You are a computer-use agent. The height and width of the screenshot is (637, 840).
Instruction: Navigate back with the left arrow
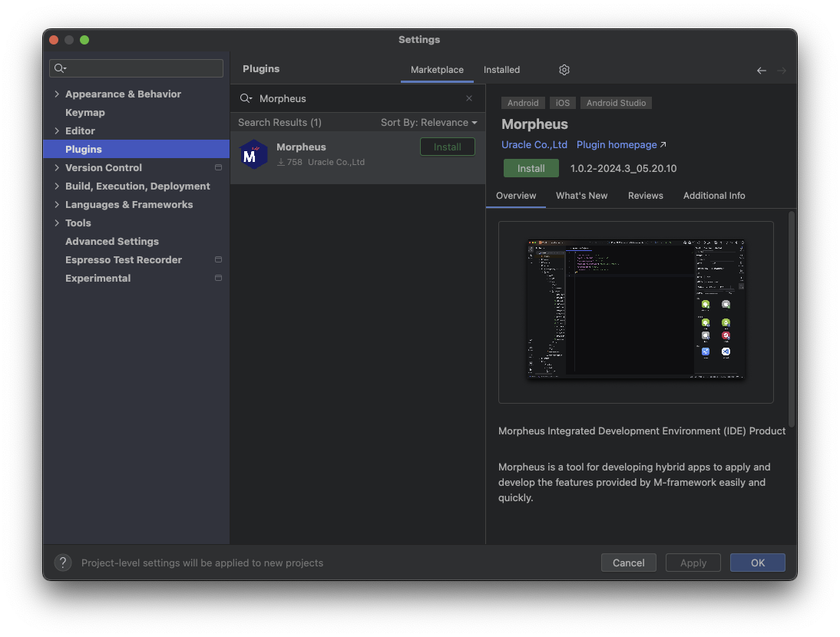[761, 70]
